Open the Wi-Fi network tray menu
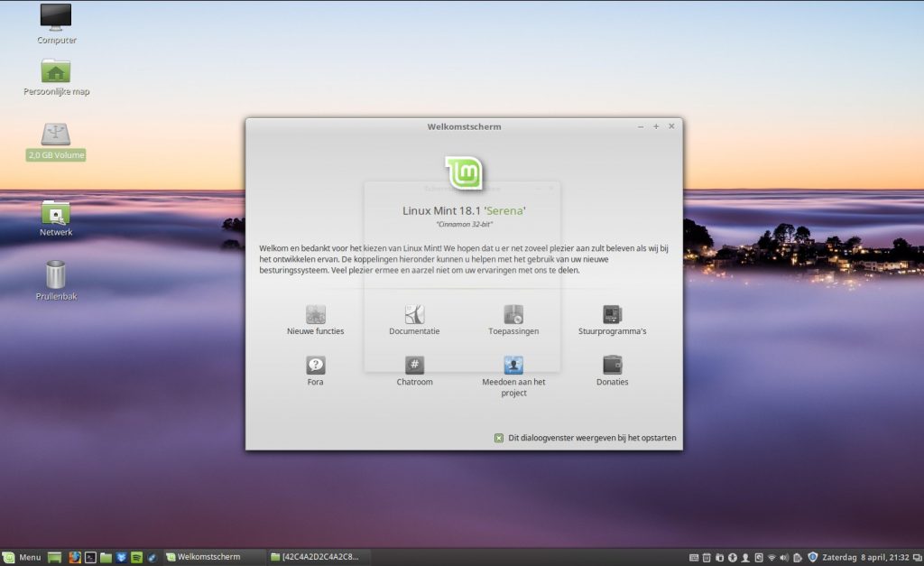The width and height of the screenshot is (924, 566). coord(772,557)
